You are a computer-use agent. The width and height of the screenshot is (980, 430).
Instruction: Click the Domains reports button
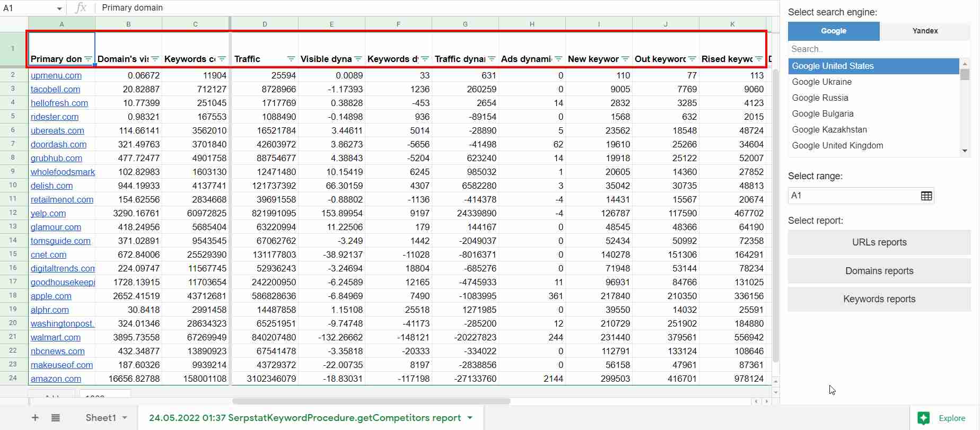coord(879,271)
